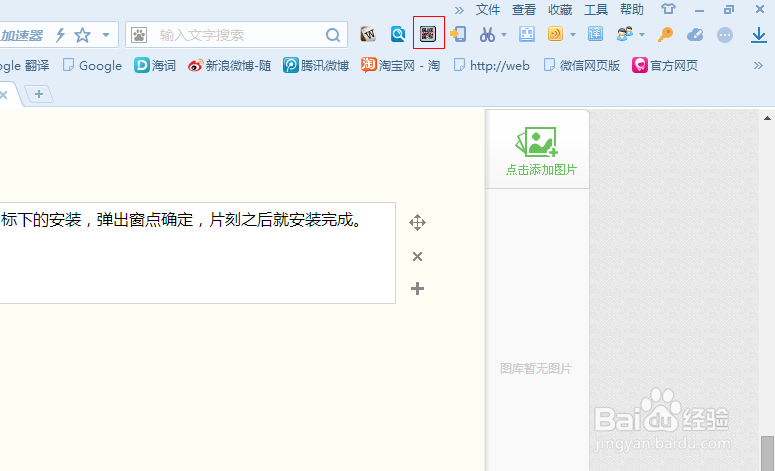This screenshot has width=775, height=471.
Task: Open the translate (译) extension
Action: tap(595, 34)
